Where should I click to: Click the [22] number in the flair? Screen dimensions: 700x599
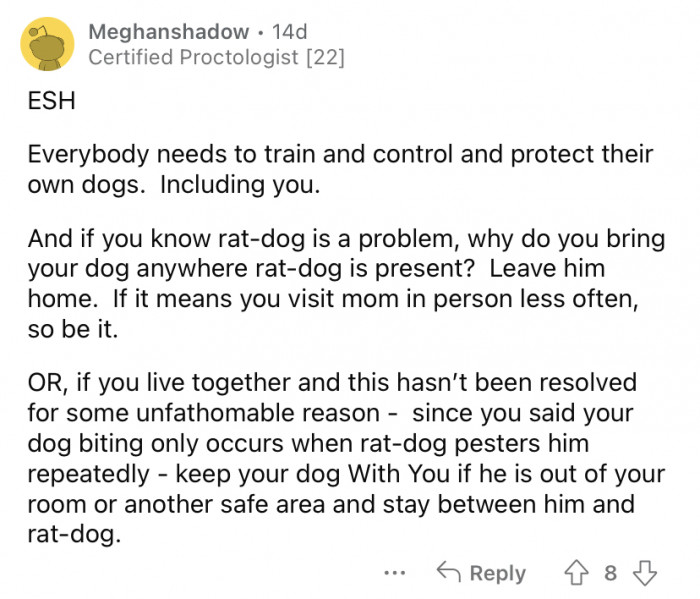[327, 58]
